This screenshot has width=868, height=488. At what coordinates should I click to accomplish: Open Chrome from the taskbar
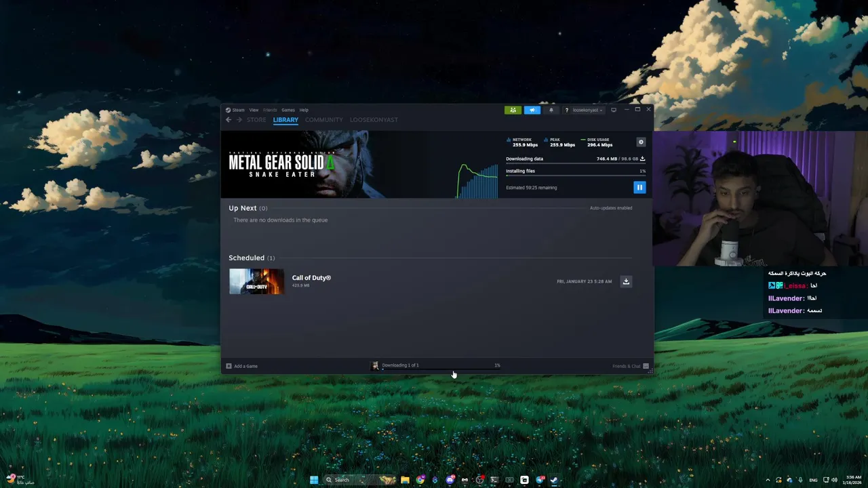[420, 480]
